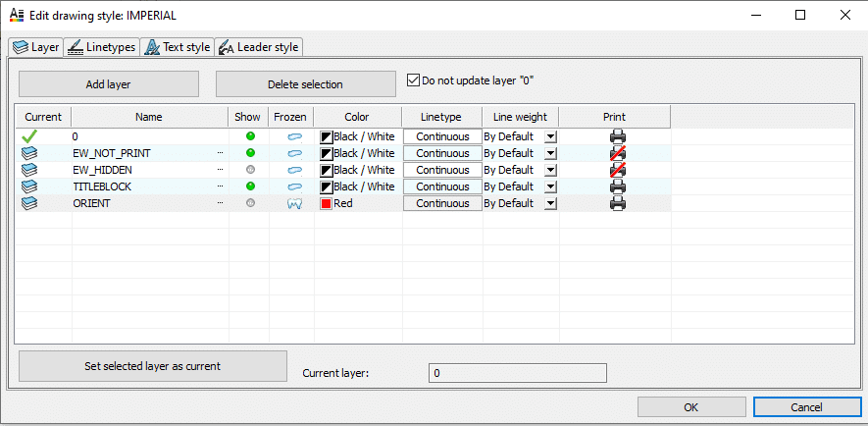
Task: Click the layer stack icon for TITLEBLOCK
Action: [x=29, y=186]
